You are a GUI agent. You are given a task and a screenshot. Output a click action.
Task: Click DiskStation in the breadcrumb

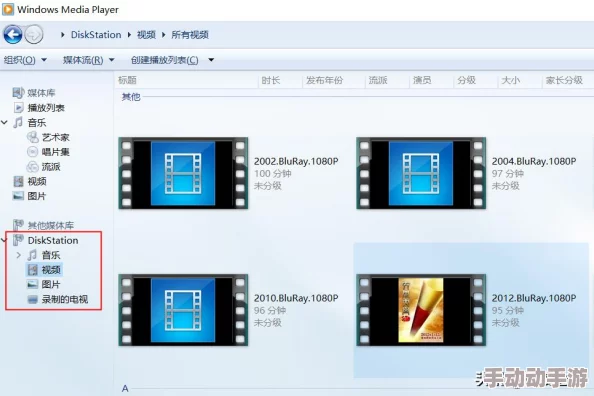coord(96,35)
